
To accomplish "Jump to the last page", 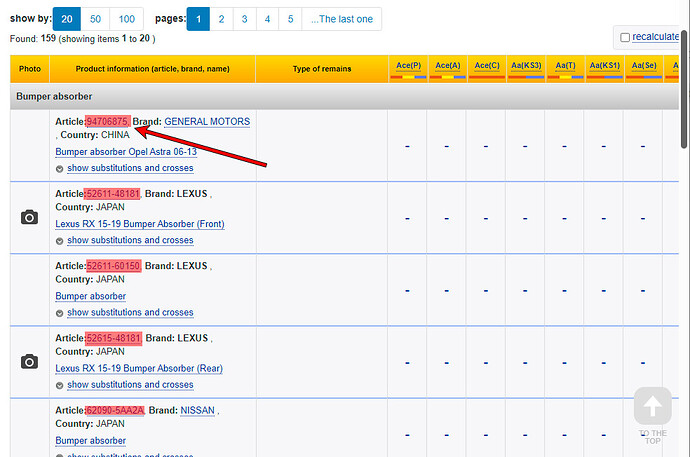I will coord(342,19).
